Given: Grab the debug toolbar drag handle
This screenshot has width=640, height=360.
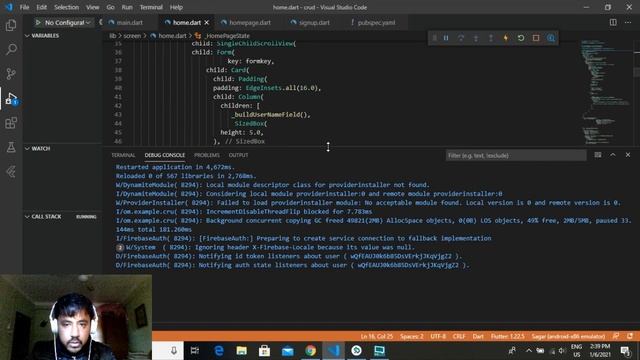Looking at the screenshot, I should [434, 38].
